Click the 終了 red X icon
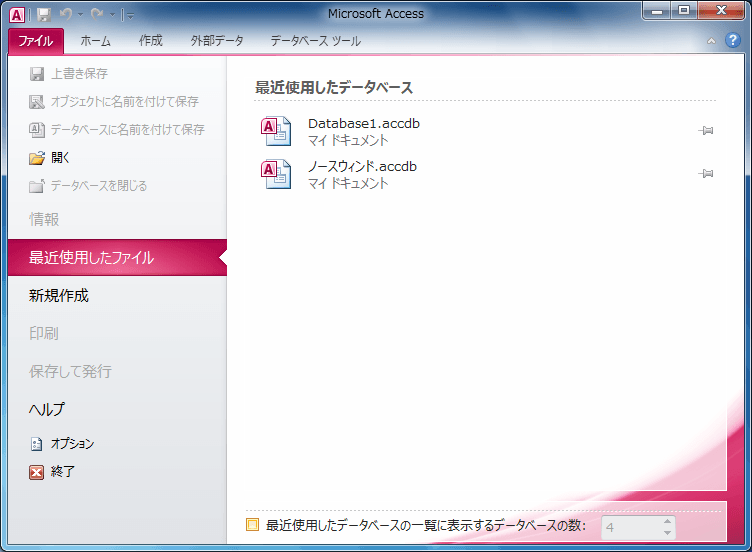This screenshot has width=752, height=552. click(36, 472)
